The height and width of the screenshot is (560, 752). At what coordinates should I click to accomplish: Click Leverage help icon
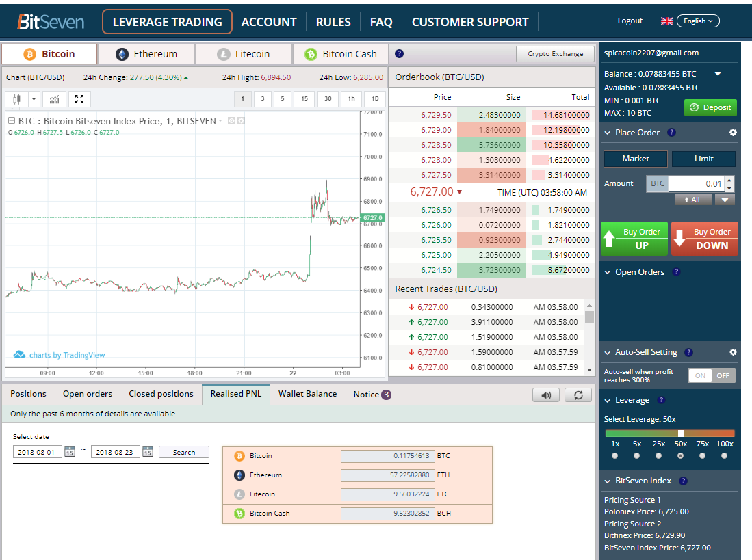tap(661, 399)
